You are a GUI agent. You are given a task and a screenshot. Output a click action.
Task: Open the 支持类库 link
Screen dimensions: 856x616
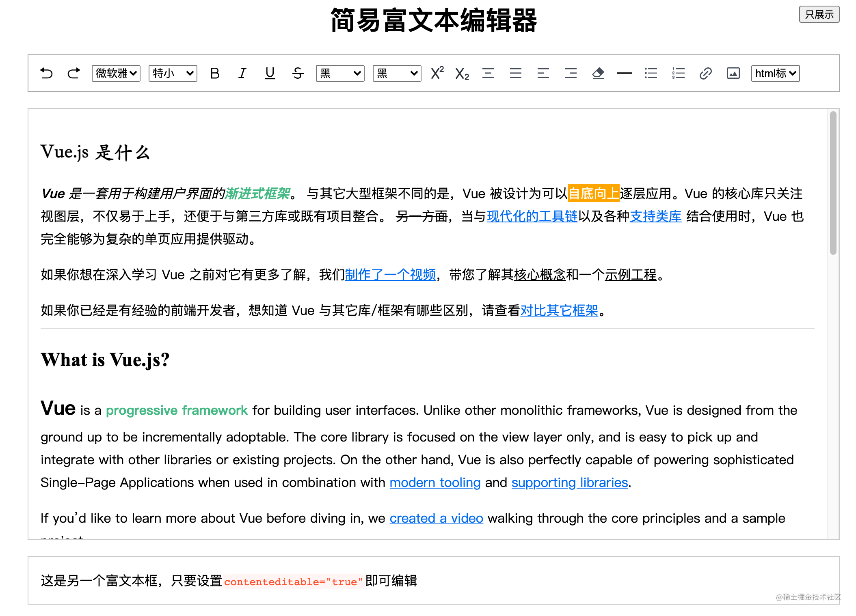pyautogui.click(x=655, y=216)
